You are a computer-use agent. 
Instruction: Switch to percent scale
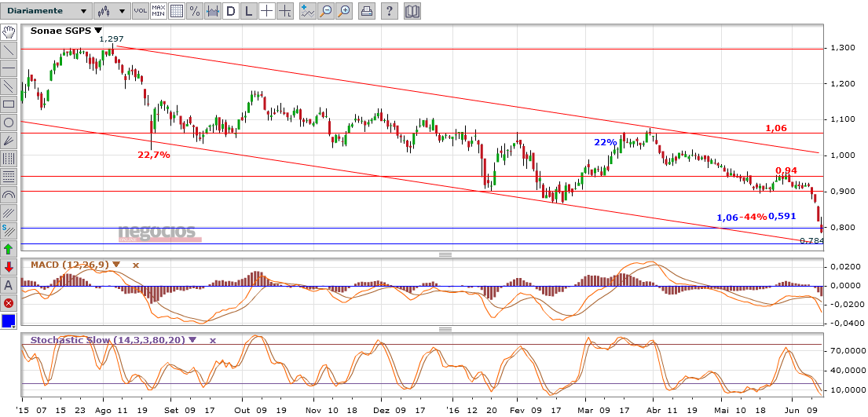tap(195, 10)
